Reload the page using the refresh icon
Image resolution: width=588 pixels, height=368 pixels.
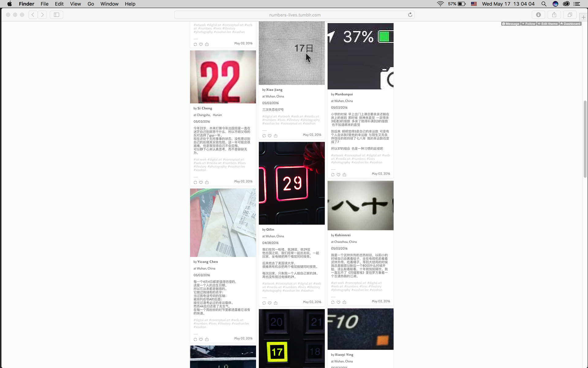pos(410,15)
